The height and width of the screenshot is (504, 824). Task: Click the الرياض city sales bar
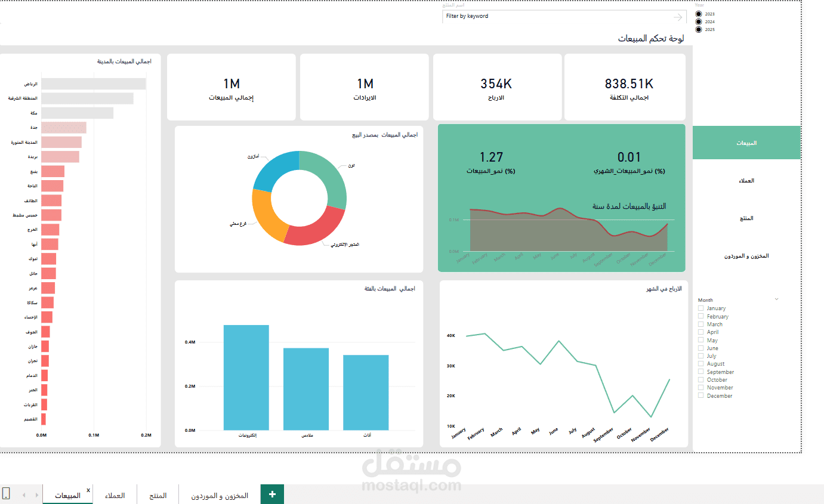pos(94,84)
